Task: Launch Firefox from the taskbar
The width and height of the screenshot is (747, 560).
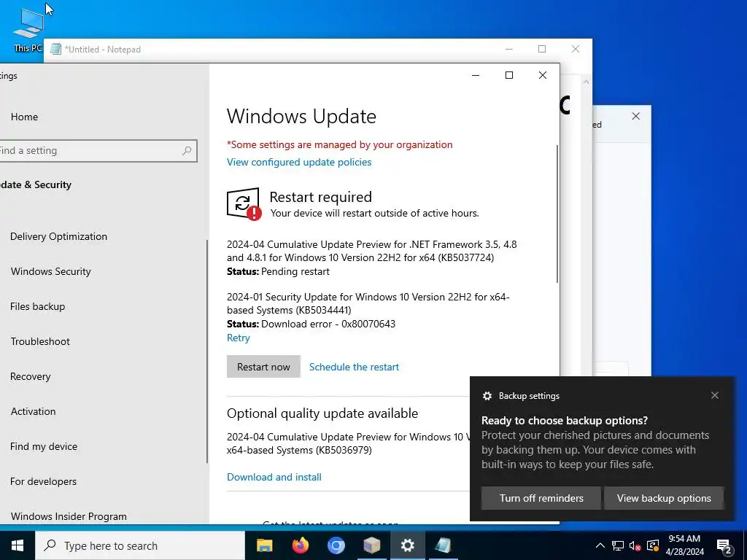Action: 300,545
